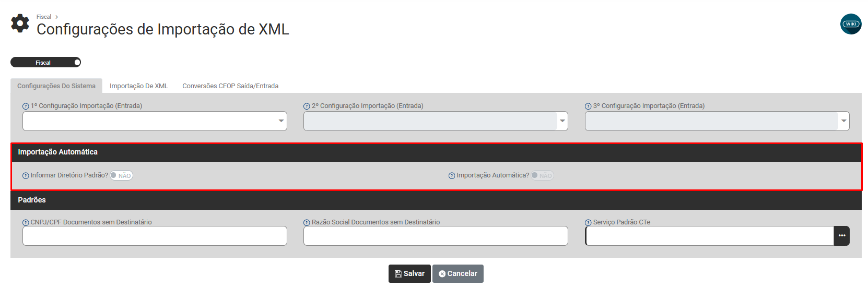Go to Fiscal breadcrumb link
The width and height of the screenshot is (868, 287).
coord(44,17)
